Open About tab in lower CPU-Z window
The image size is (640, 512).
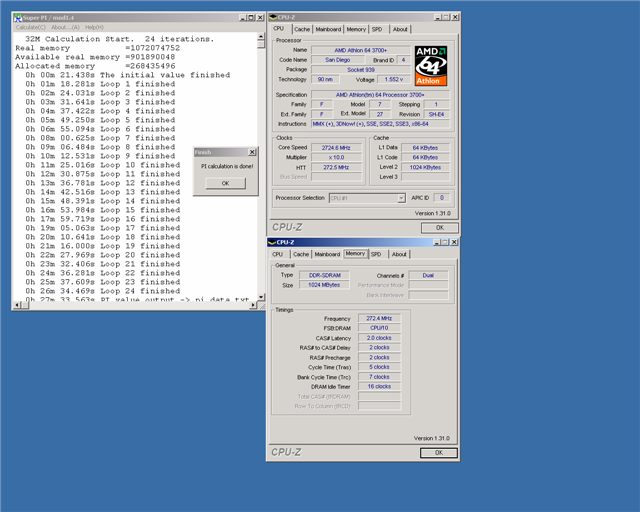coord(399,254)
